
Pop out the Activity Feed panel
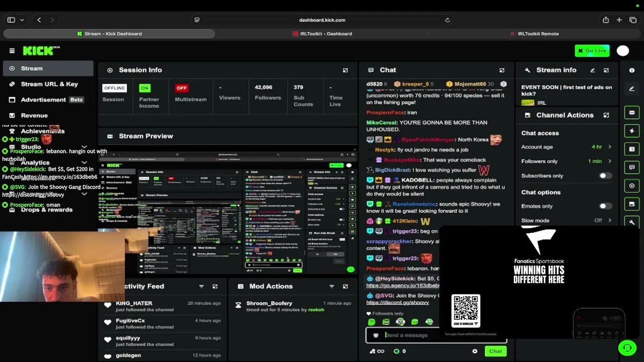[x=215, y=287]
